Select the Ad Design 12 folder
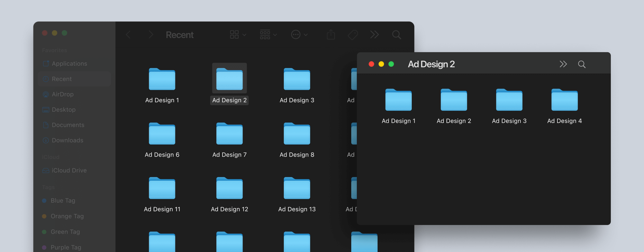Screen dimensions: 644x252 point(229,188)
